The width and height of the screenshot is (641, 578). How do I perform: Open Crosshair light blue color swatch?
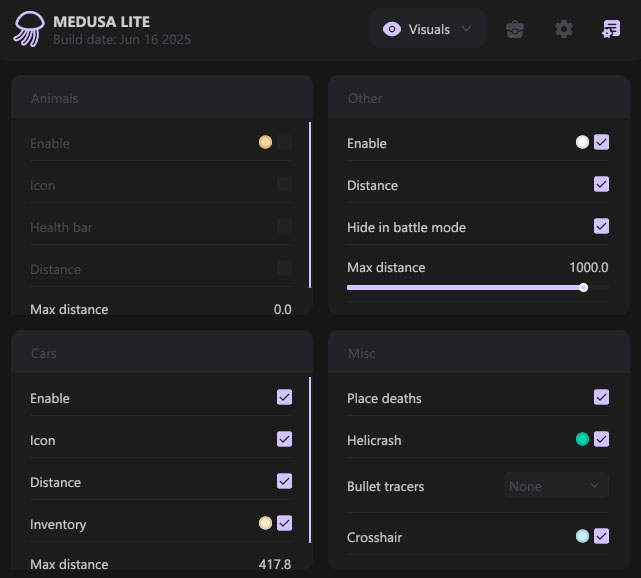[582, 537]
